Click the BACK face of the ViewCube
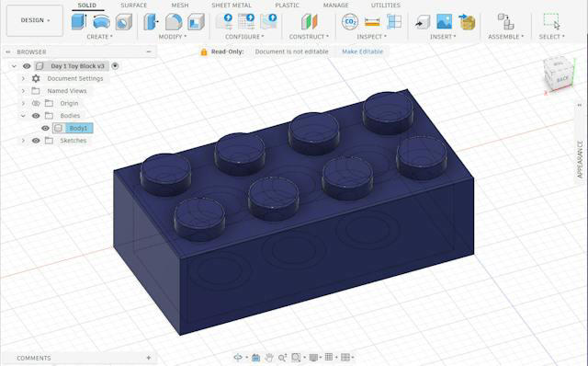Screen dimensions: 588x366 pyautogui.click(x=562, y=80)
